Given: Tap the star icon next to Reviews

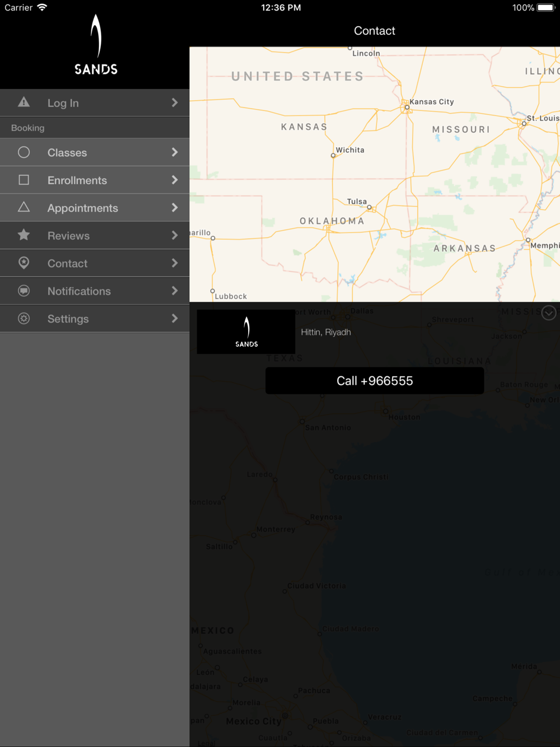Looking at the screenshot, I should [x=24, y=235].
